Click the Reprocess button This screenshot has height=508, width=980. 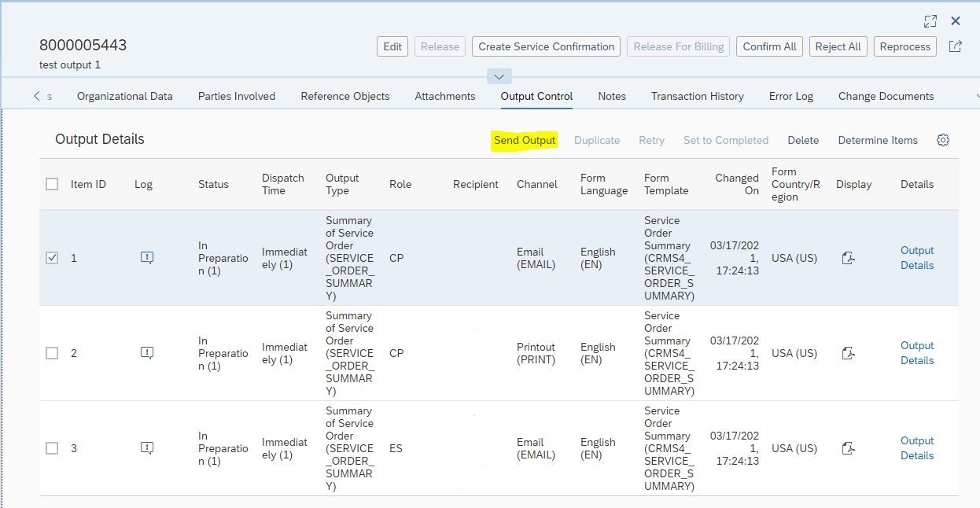[x=905, y=46]
